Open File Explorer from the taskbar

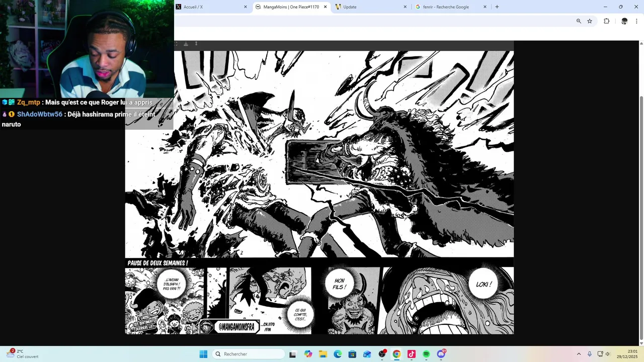click(323, 354)
